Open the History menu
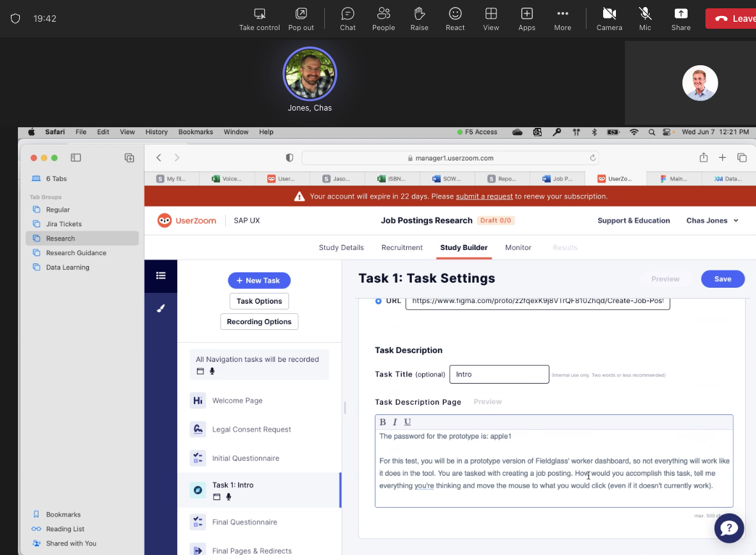Viewport: 756px width, 555px height. [156, 132]
